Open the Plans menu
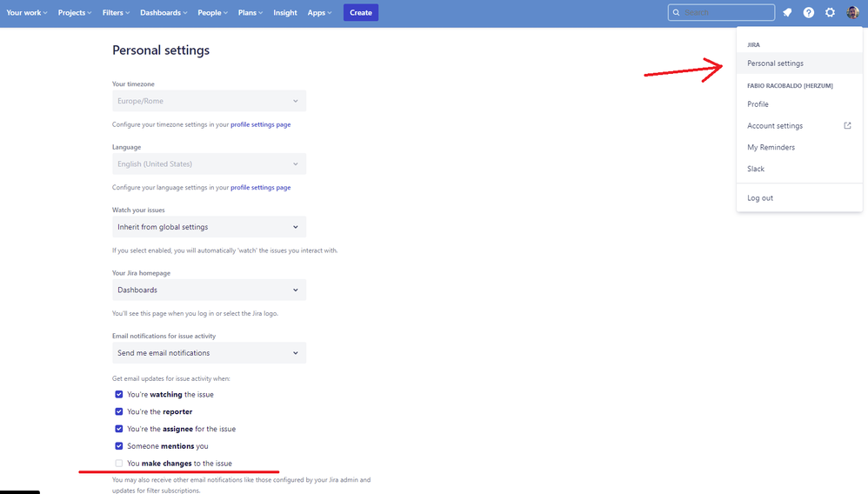 point(250,12)
